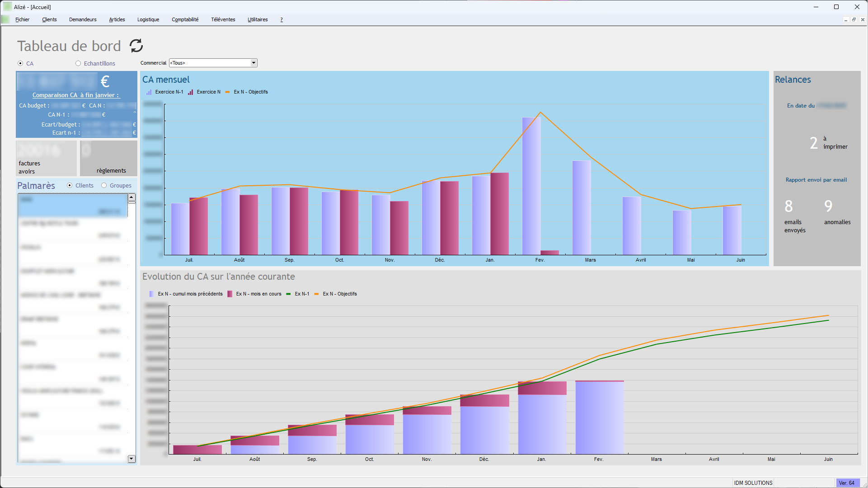Image resolution: width=868 pixels, height=488 pixels.
Task: Select the Echantillons radio button
Action: 78,63
